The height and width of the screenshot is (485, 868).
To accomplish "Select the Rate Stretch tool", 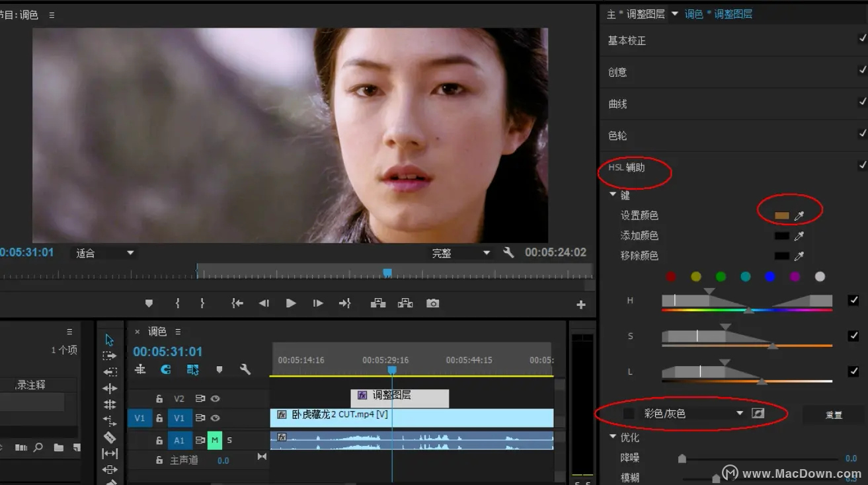I will [110, 420].
